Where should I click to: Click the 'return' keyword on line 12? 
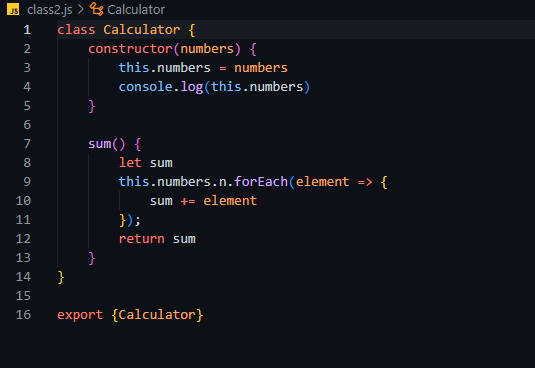click(142, 239)
